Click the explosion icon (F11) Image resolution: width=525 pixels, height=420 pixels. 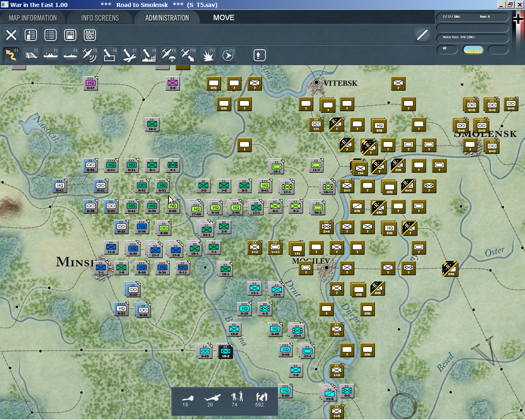click(x=208, y=55)
